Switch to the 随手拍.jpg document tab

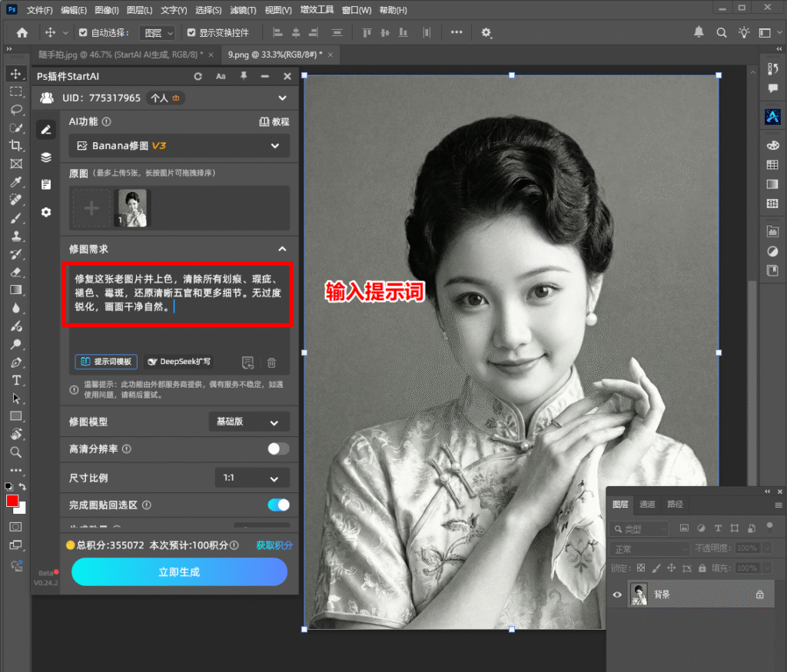pyautogui.click(x=121, y=55)
